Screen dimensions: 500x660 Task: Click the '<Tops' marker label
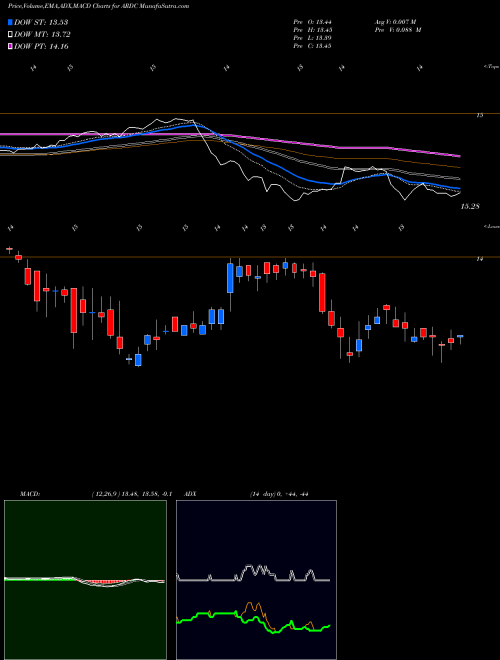(491, 67)
